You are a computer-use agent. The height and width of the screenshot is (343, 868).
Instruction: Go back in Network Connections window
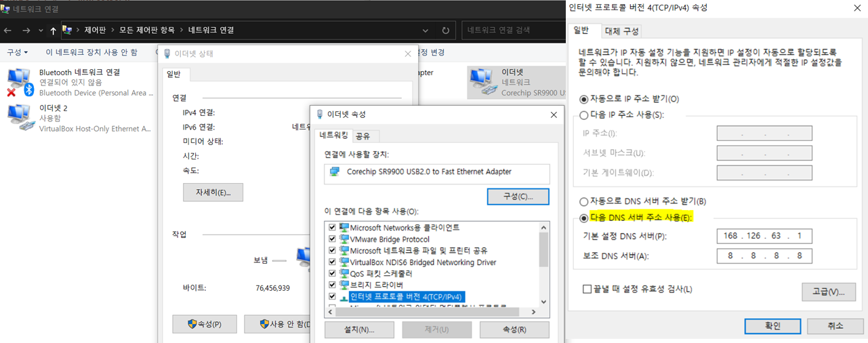tap(7, 31)
